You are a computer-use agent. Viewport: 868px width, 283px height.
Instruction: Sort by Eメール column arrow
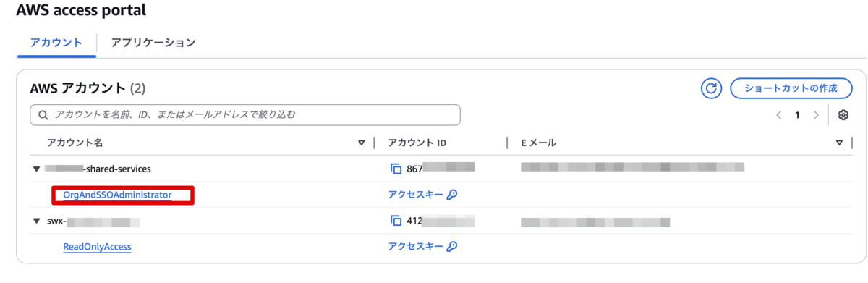coord(839,143)
